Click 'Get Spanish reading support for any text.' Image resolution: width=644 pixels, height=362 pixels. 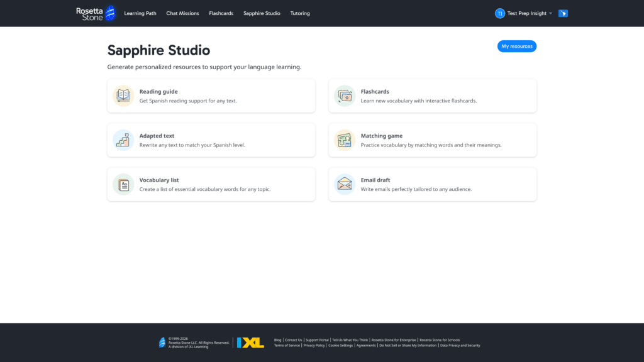(188, 101)
